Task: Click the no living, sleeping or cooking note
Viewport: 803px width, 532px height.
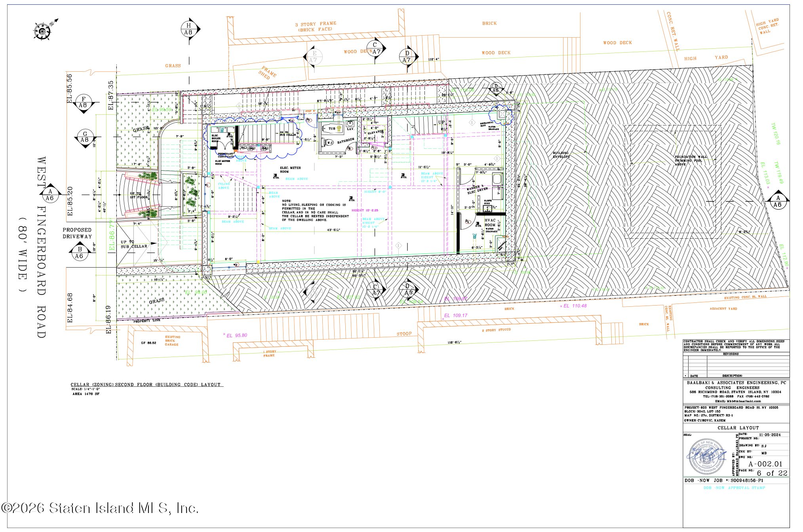Action: [315, 211]
